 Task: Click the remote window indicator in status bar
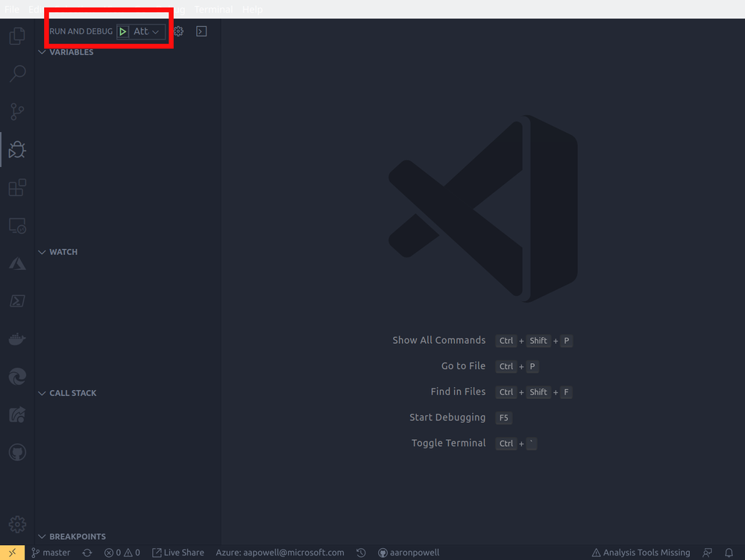13,553
